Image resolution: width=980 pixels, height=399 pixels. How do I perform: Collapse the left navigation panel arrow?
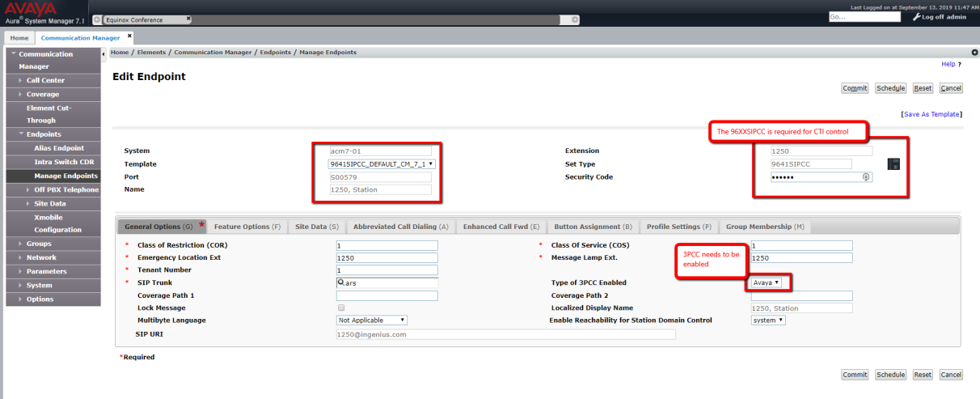[103, 53]
